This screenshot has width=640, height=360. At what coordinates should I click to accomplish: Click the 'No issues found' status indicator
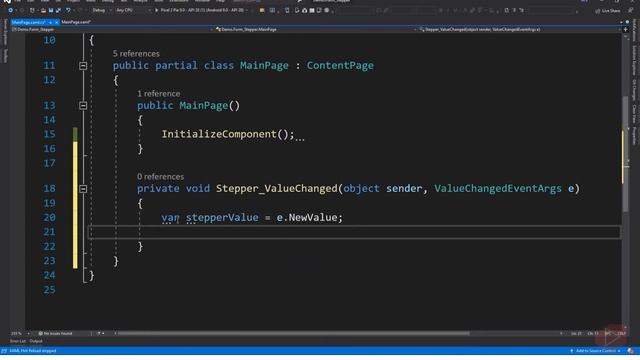coord(55,333)
